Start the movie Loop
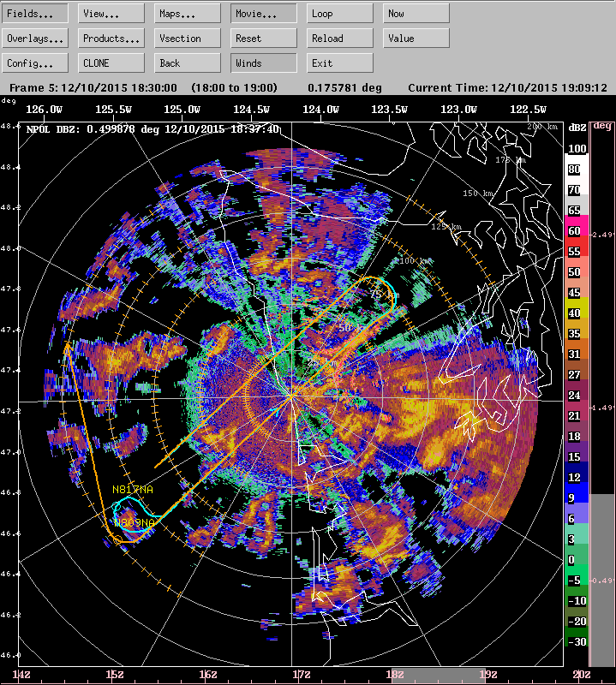This screenshot has width=616, height=685. (x=339, y=14)
